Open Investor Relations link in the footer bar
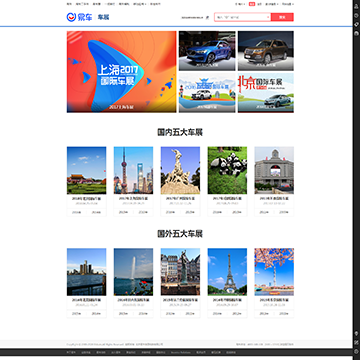The height and width of the screenshot is (360, 360). tap(180, 352)
